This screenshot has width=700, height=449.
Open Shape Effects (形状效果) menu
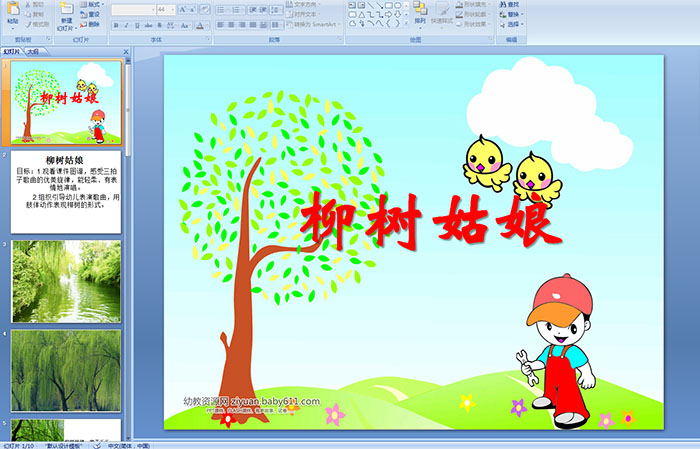click(x=472, y=24)
